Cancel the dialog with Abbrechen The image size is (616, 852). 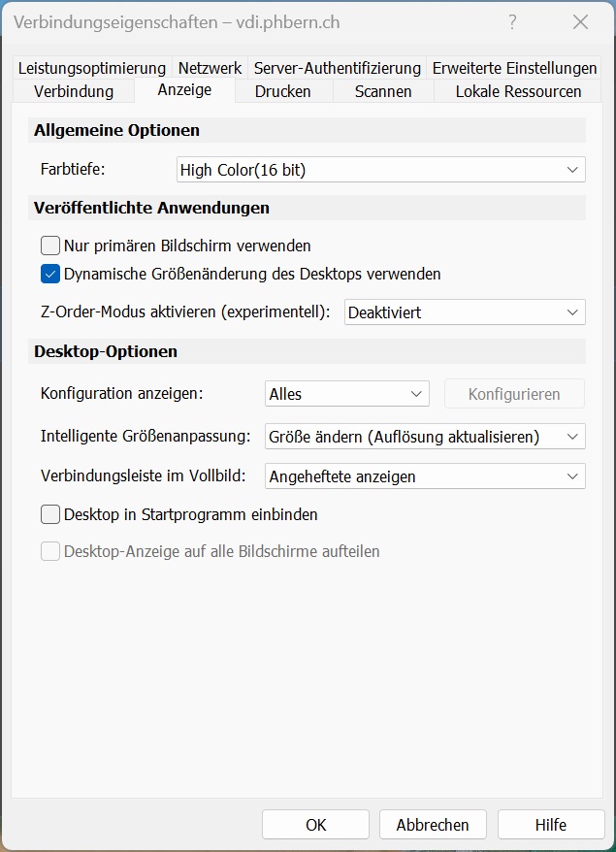433,824
